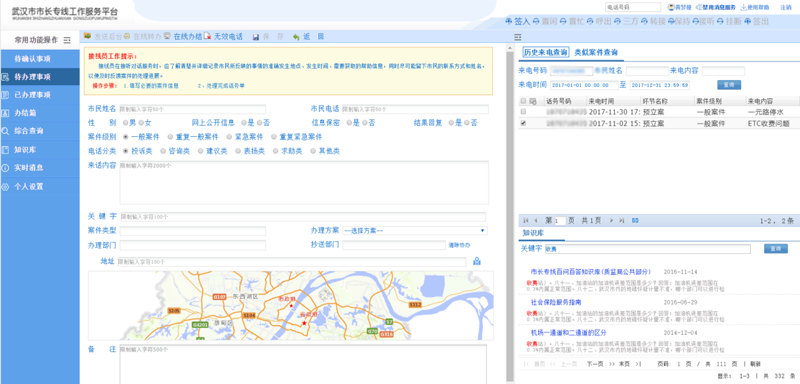The height and width of the screenshot is (384, 800).
Task: Open the 办理方案 选择方案 dropdown
Action: pos(415,231)
